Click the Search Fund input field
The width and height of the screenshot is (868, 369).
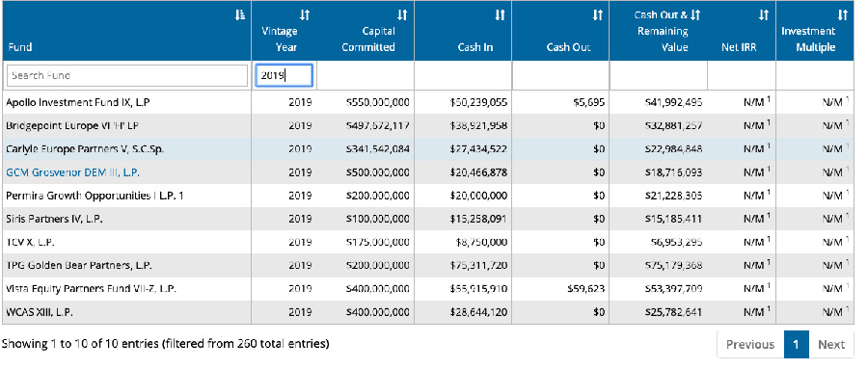127,76
